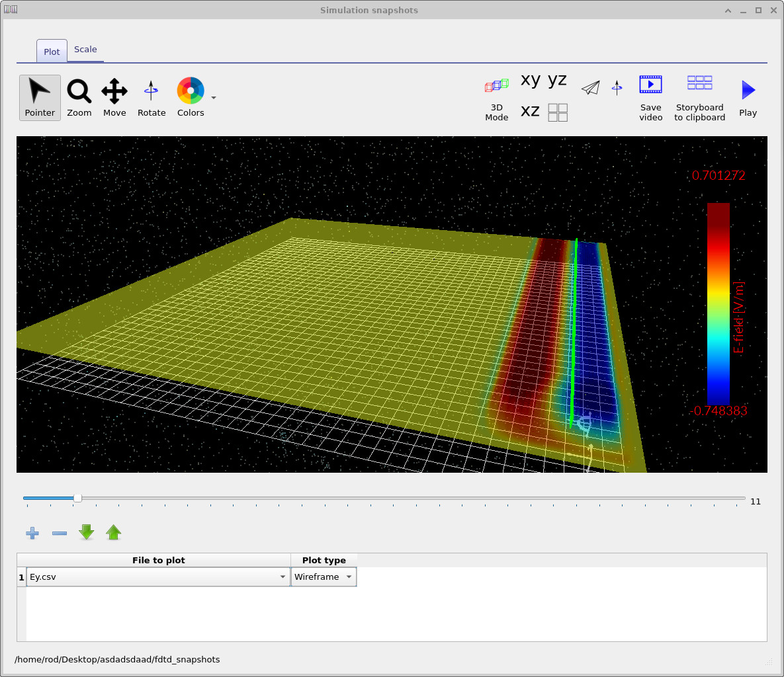
Task: Switch to the xy plane view
Action: [531, 80]
